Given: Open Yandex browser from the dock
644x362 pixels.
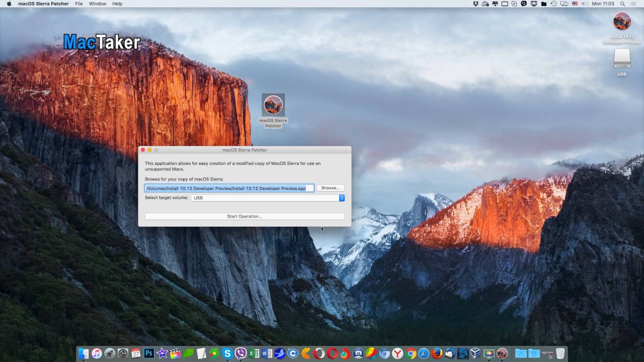Looking at the screenshot, I should point(397,353).
